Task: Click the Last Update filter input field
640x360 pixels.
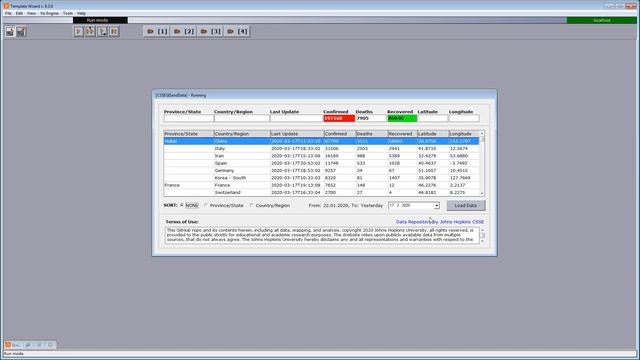Action: 296,118
